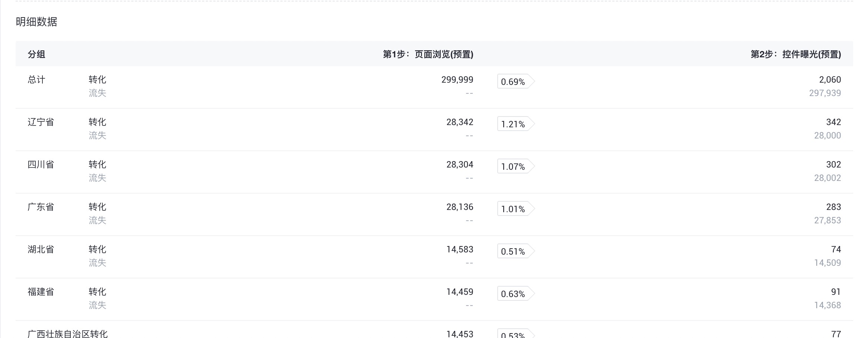Click the 0.51% conversion badge for 湖北省

513,251
